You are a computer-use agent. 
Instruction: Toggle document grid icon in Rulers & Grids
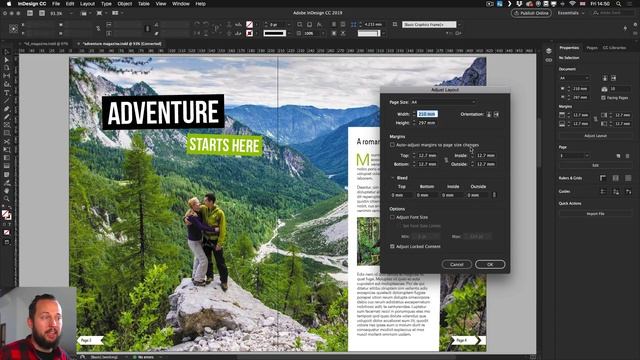tap(628, 178)
